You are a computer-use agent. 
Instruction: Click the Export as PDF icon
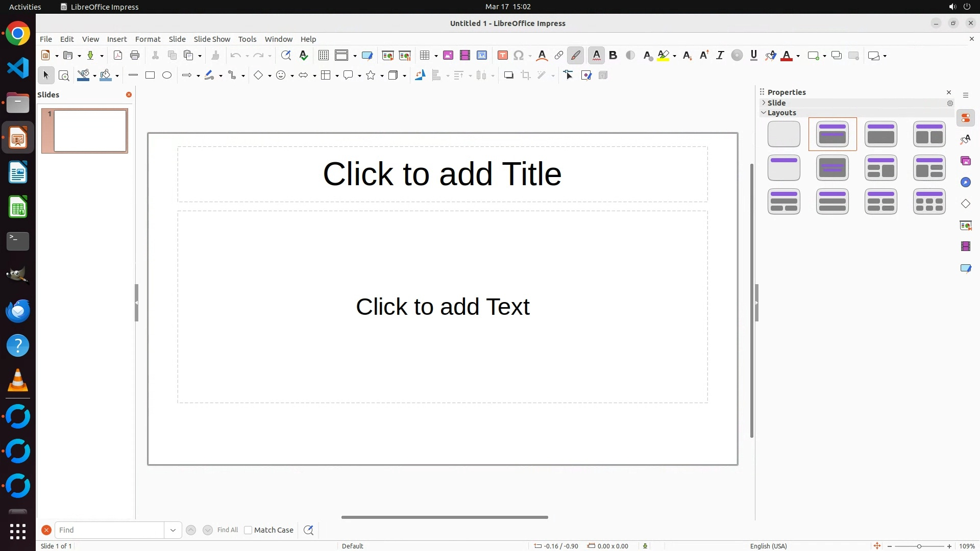pyautogui.click(x=118, y=56)
